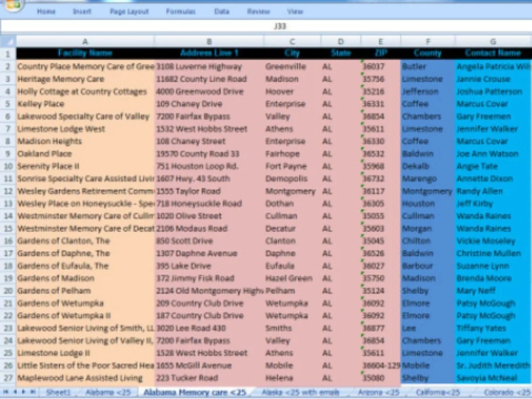Select cell Oakland Place
Screen dimensions: 532x399
[x=85, y=154]
